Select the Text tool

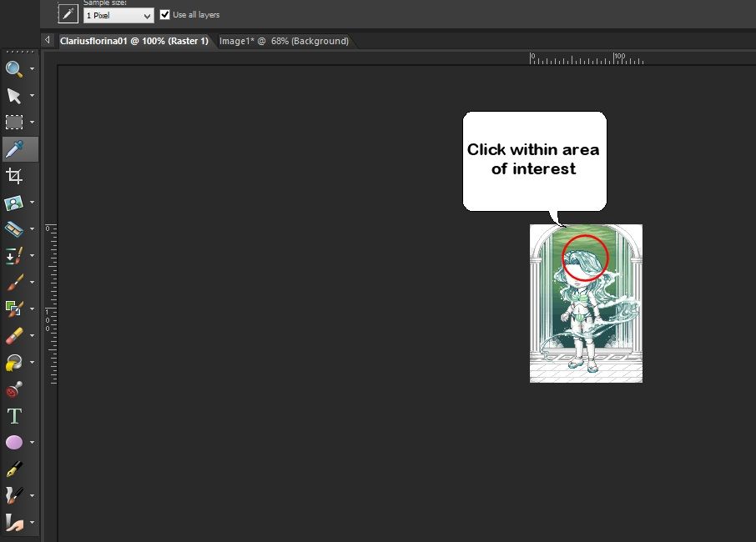[x=14, y=416]
